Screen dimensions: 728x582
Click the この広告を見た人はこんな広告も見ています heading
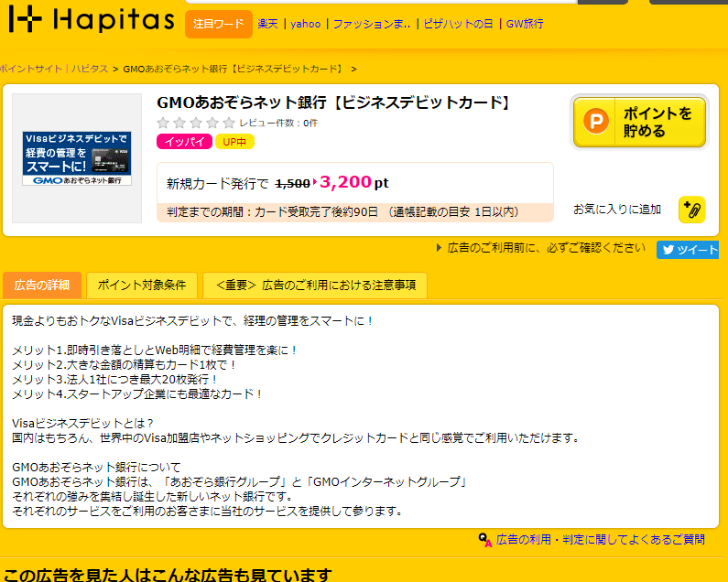(168, 575)
